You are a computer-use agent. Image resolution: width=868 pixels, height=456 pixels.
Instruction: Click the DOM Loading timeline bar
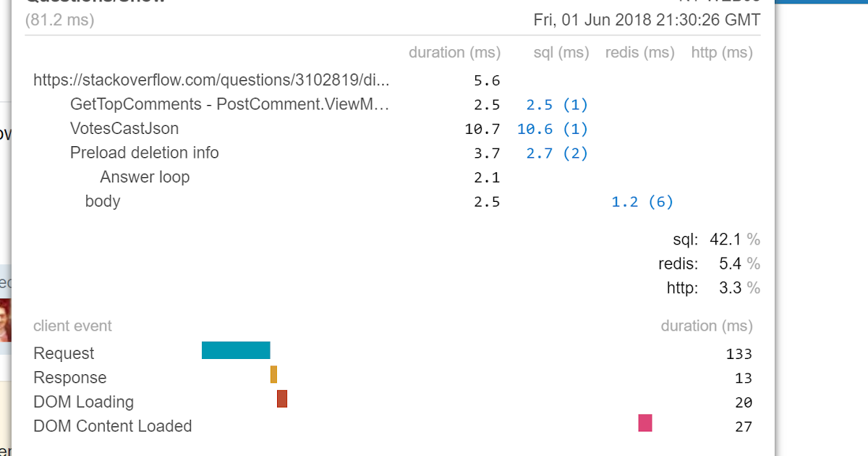[x=281, y=399]
